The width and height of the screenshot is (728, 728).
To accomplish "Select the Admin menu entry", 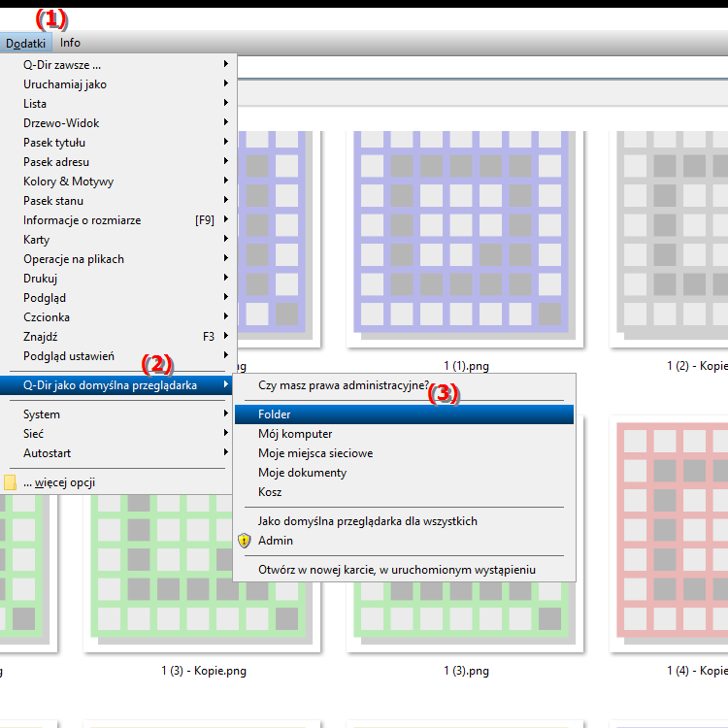I will click(x=404, y=541).
